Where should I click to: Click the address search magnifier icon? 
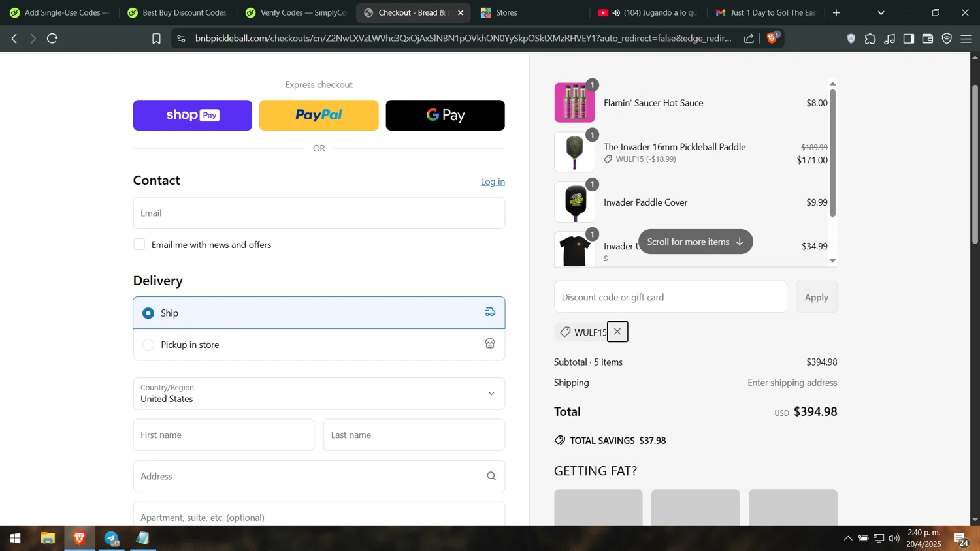pyautogui.click(x=491, y=477)
